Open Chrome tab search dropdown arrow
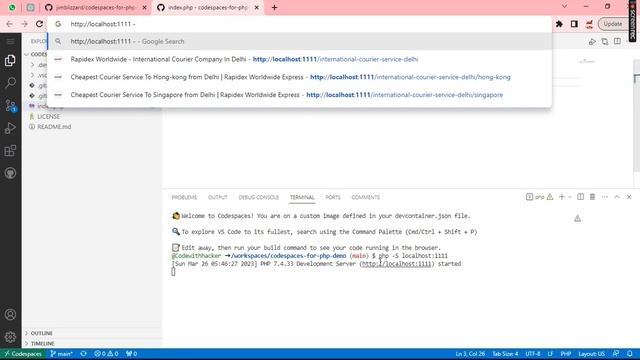 click(x=564, y=7)
